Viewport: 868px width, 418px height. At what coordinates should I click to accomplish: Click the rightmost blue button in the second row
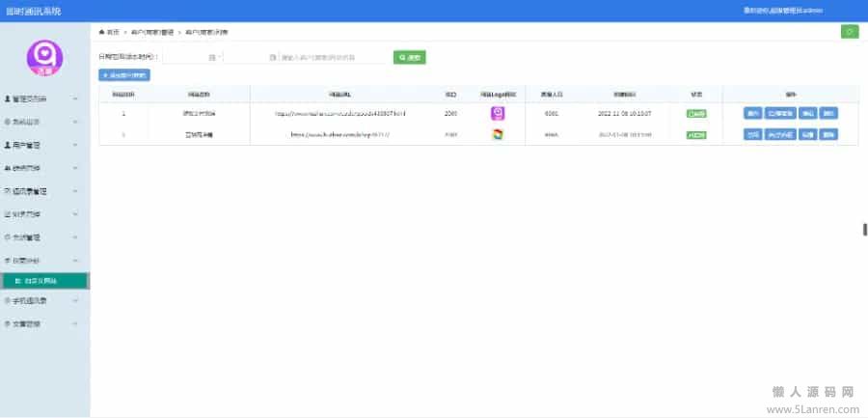(828, 134)
